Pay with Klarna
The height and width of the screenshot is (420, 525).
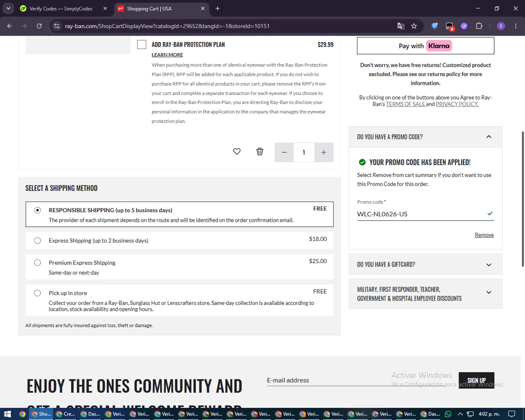pyautogui.click(x=426, y=46)
